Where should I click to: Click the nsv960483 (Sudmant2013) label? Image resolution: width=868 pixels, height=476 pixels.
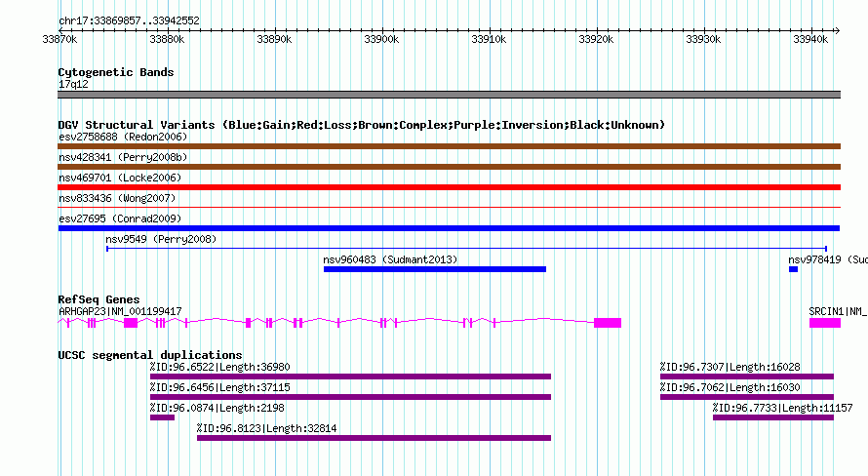coord(390,259)
